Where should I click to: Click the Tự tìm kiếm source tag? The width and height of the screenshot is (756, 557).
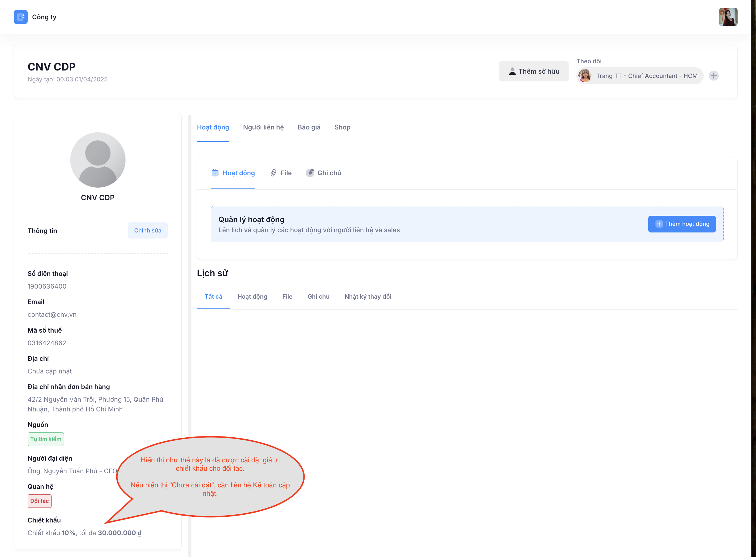click(x=45, y=439)
